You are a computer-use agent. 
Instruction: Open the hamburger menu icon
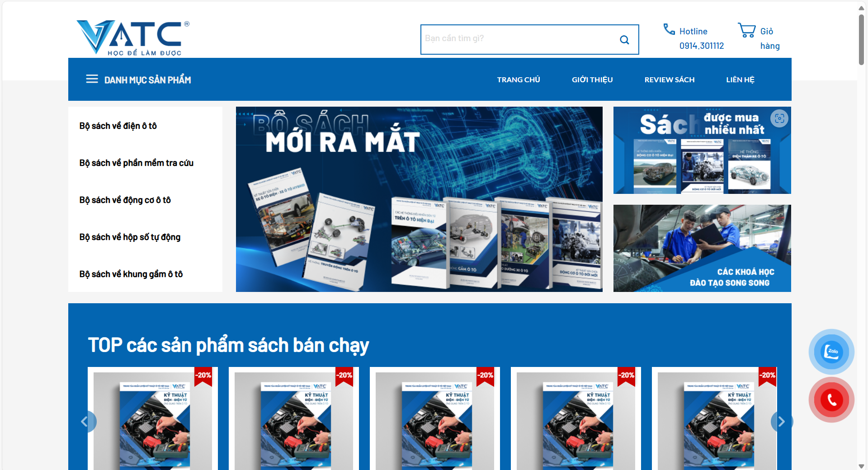92,79
